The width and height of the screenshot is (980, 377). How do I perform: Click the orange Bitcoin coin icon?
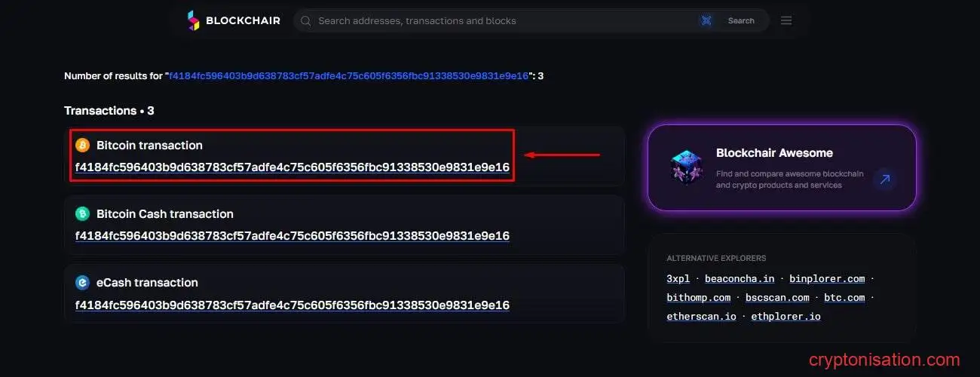click(x=82, y=145)
